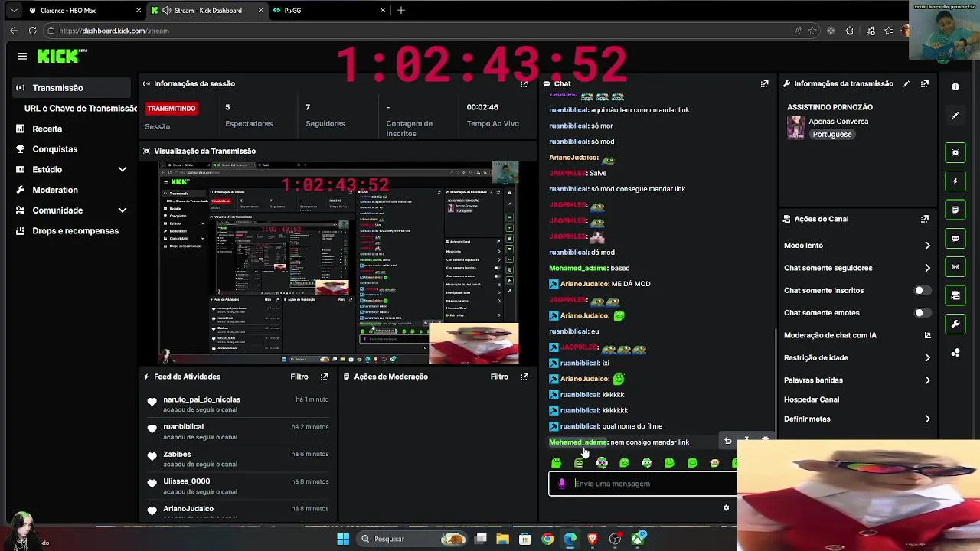Viewport: 980px width, 551px height.
Task: Click Uiisses_0000 in activity feed
Action: tap(186, 481)
